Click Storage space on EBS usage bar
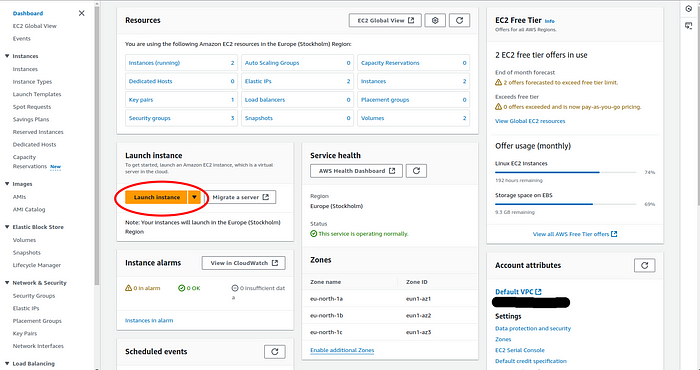The height and width of the screenshot is (370, 700). (565, 204)
